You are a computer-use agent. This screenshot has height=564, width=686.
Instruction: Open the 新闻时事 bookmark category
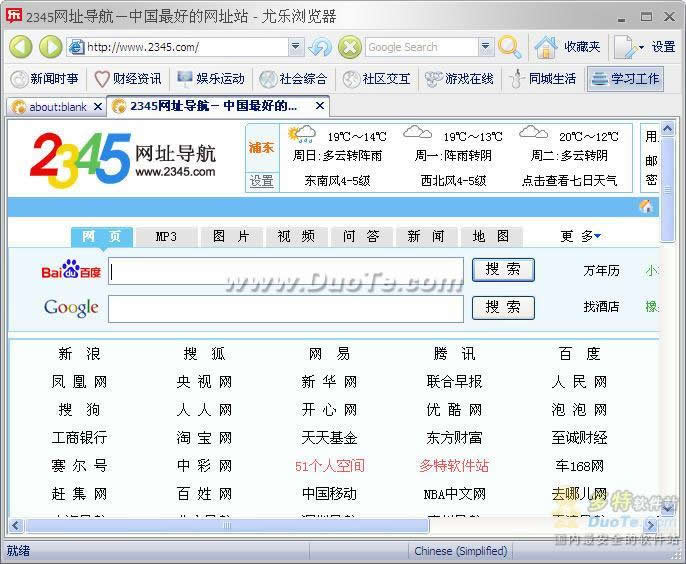[44, 79]
